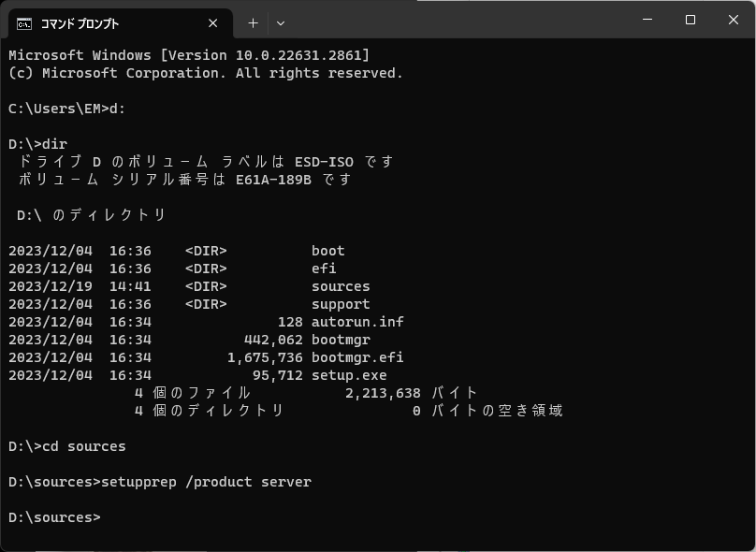Click the autorun.inf file name

357,322
